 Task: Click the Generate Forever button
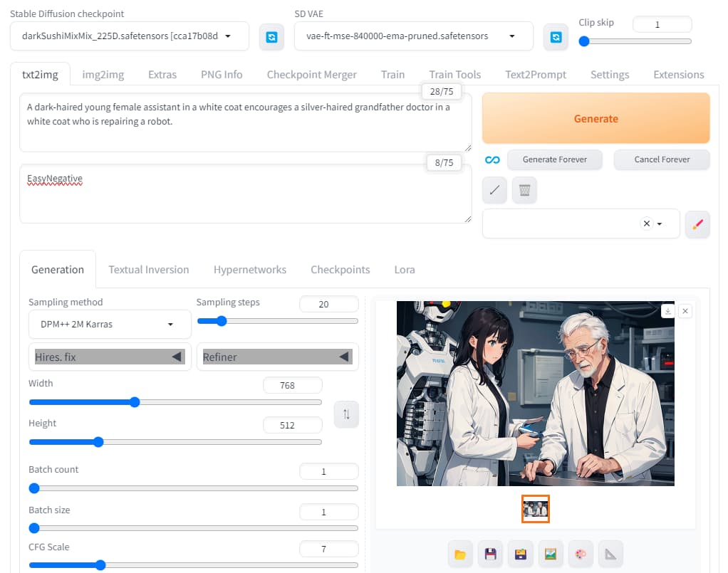[x=555, y=159]
